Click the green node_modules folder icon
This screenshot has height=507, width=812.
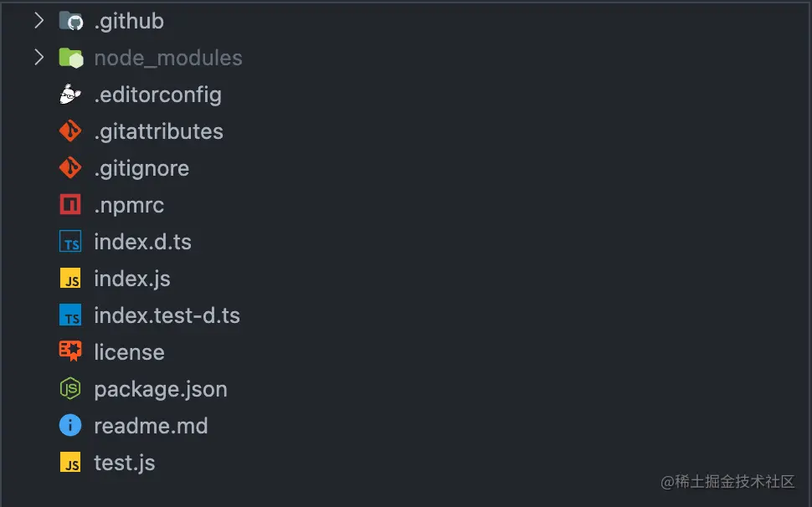[x=70, y=58]
